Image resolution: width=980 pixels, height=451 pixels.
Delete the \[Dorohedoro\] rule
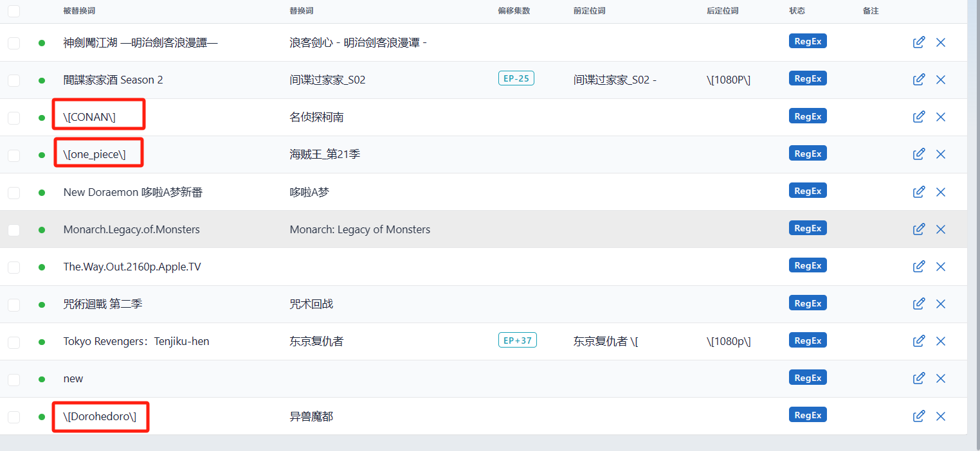click(941, 416)
